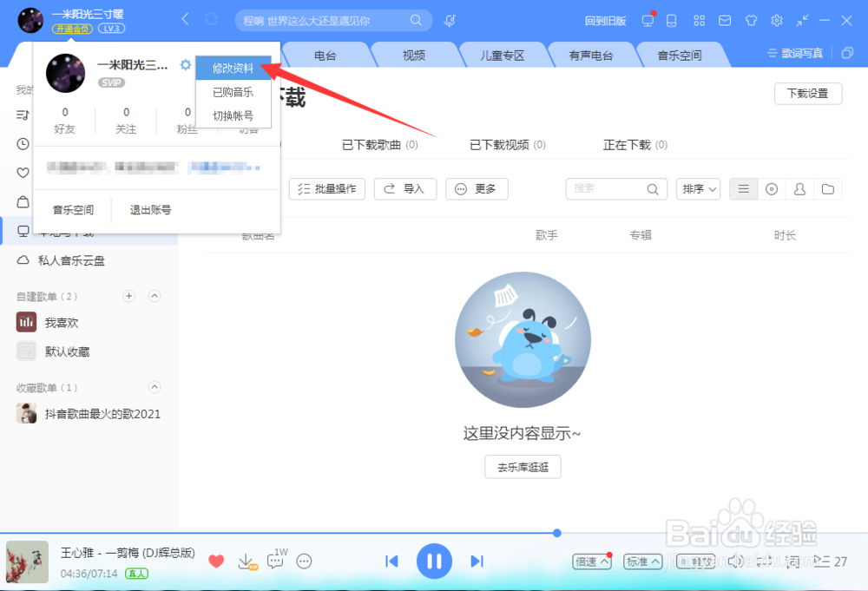Image resolution: width=868 pixels, height=591 pixels.
Task: Open the listen-to-identify song microphone icon
Action: pyautogui.click(x=450, y=21)
